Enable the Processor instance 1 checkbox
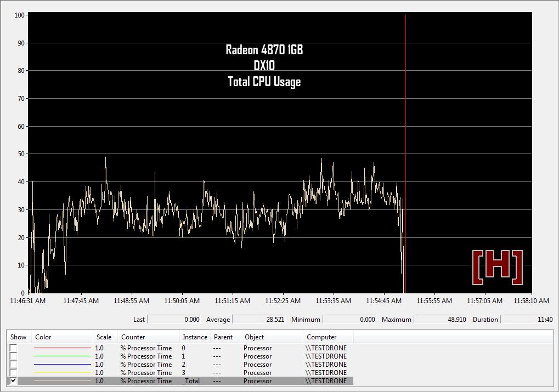This screenshot has height=392, width=559. (13, 356)
